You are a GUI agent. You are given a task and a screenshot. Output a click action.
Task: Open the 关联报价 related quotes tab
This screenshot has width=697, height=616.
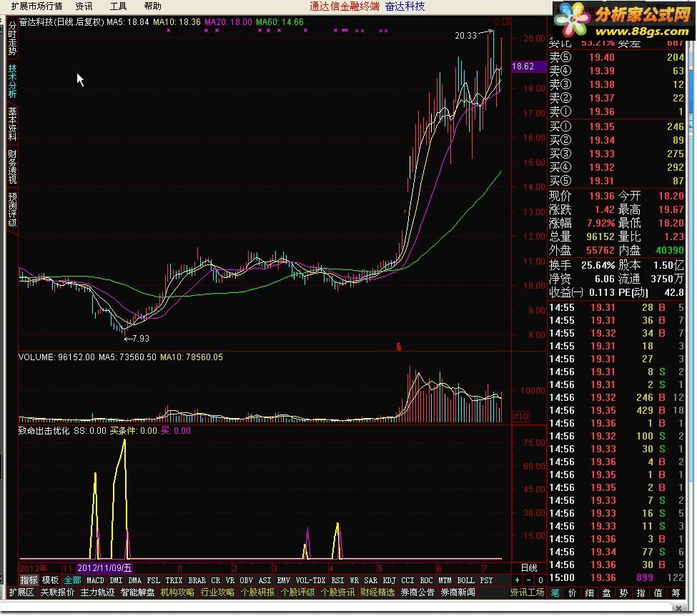(x=57, y=592)
